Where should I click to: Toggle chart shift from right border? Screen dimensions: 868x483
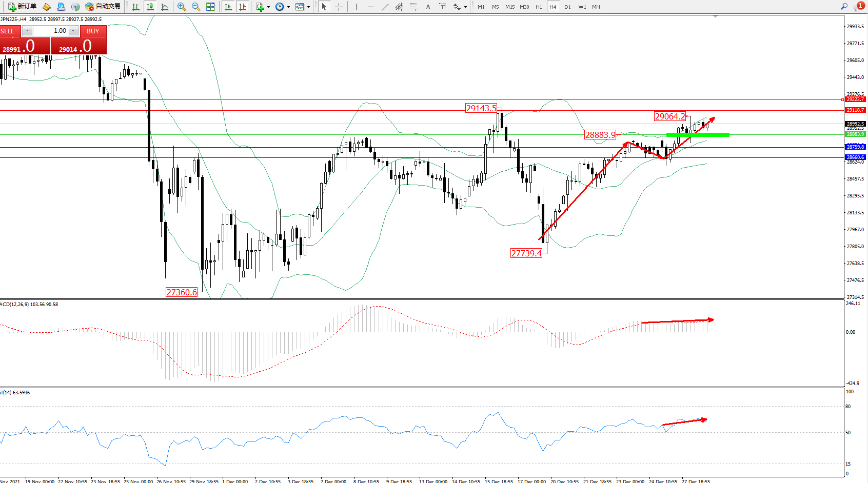[x=243, y=7]
